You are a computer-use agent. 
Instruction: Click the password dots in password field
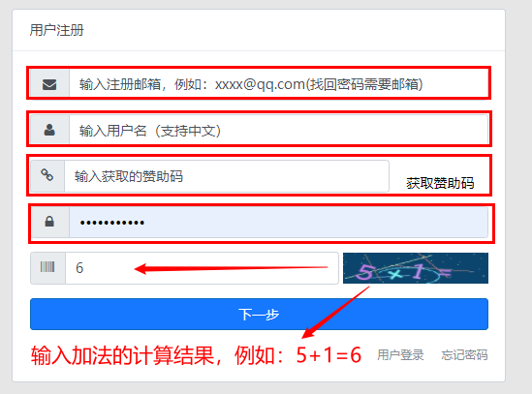coord(112,223)
